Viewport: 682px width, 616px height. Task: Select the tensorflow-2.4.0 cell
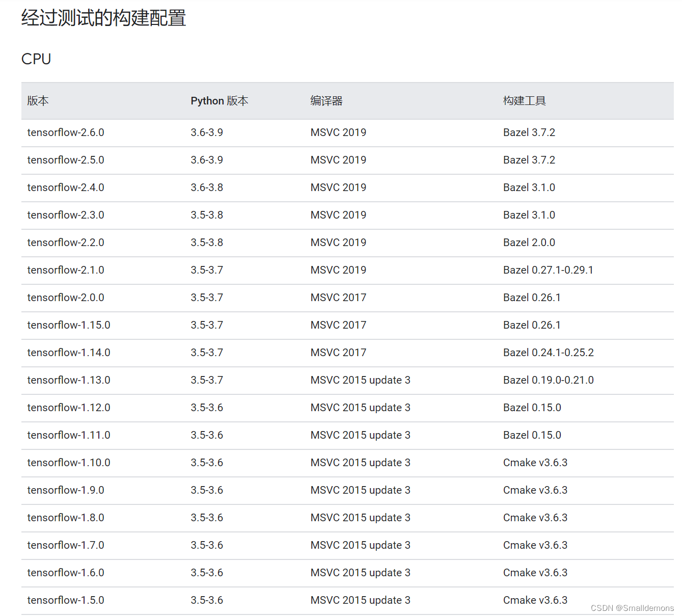(66, 188)
